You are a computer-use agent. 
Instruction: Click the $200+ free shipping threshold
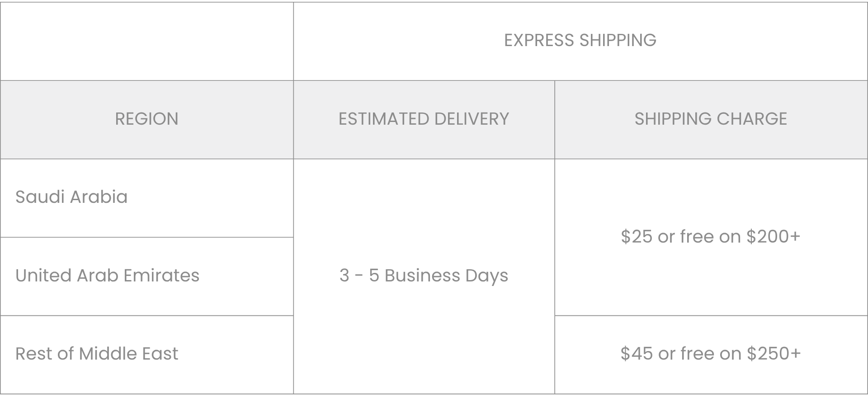point(774,237)
